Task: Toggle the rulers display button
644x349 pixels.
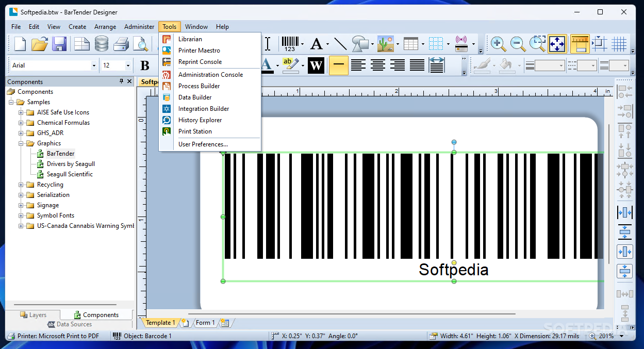Action: 580,44
